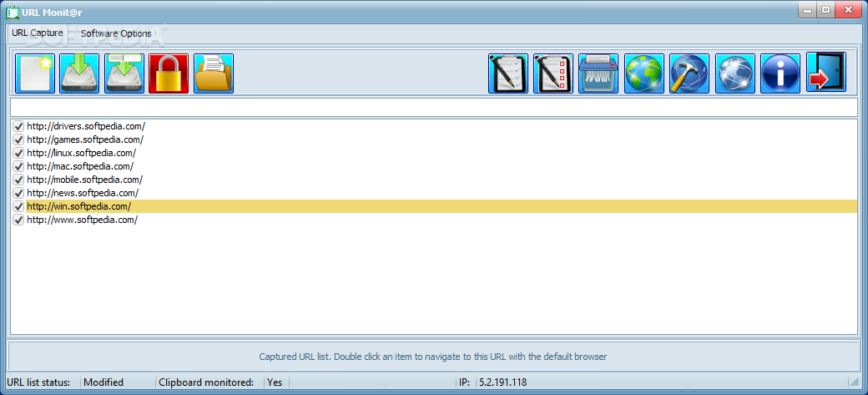Minimize the URL Monit@r window
Screen dimensions: 868x395
pyautogui.click(x=807, y=9)
